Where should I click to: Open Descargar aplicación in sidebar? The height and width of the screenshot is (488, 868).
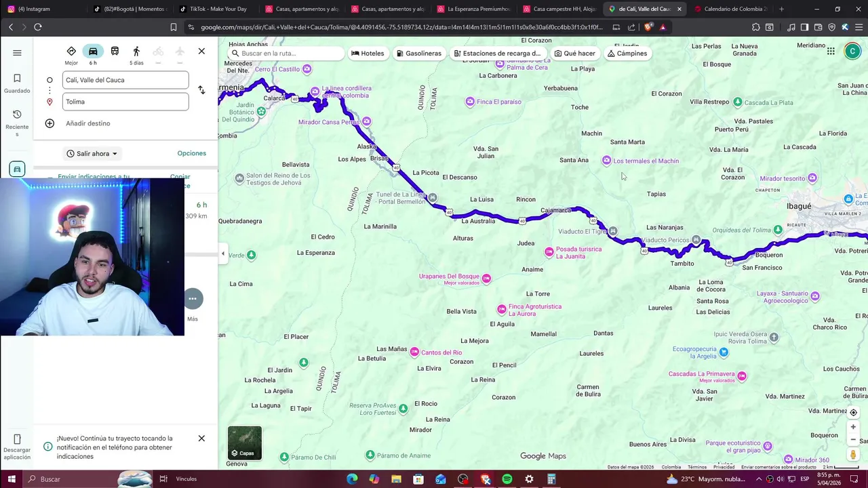(17, 447)
